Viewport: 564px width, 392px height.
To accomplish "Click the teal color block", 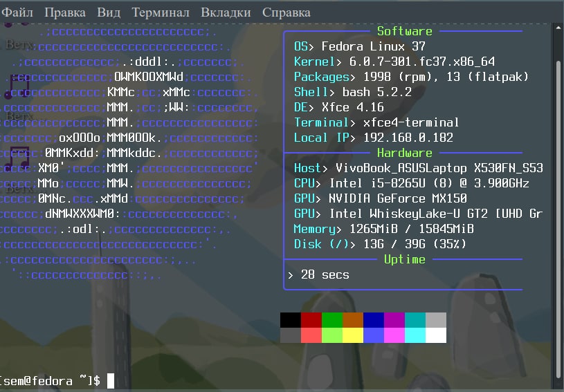I will click(415, 320).
